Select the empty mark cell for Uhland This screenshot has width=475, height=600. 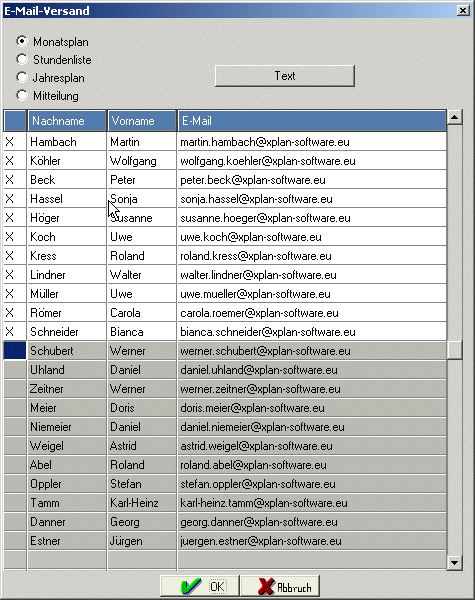pos(15,370)
